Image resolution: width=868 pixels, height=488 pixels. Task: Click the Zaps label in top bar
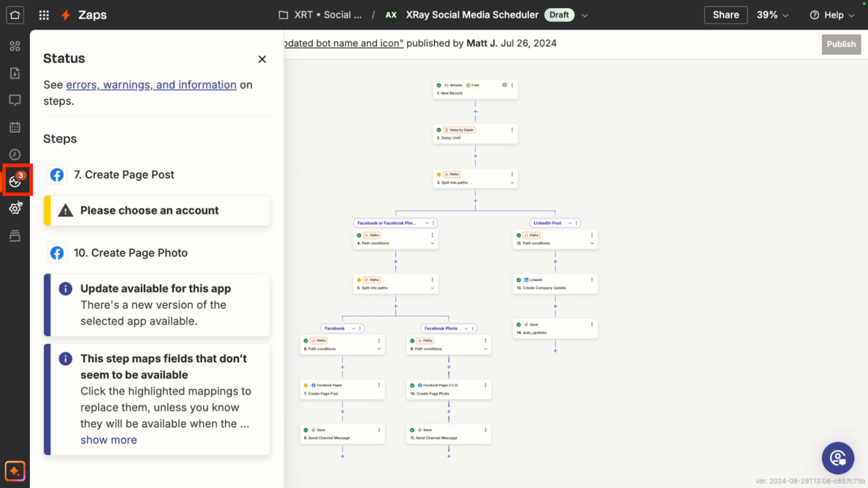pyautogui.click(x=92, y=15)
